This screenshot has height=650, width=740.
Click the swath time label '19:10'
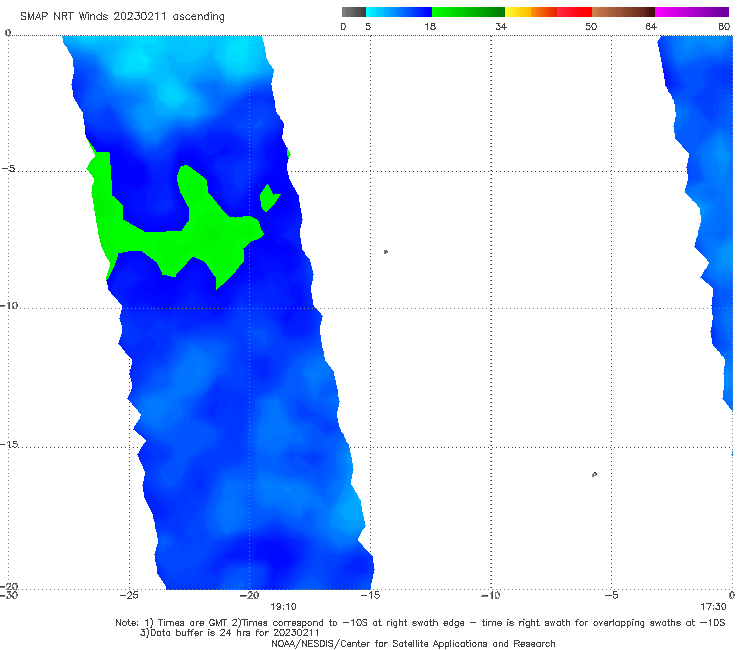283,607
